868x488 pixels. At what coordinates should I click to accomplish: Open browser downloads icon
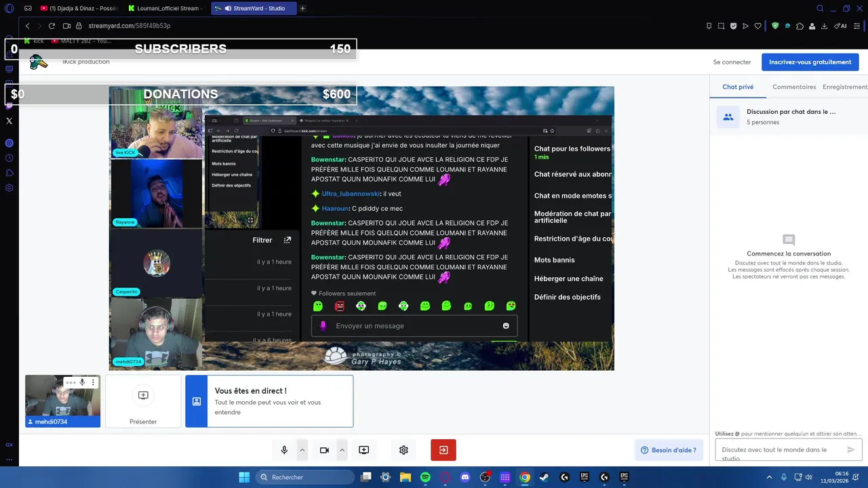[x=825, y=26]
